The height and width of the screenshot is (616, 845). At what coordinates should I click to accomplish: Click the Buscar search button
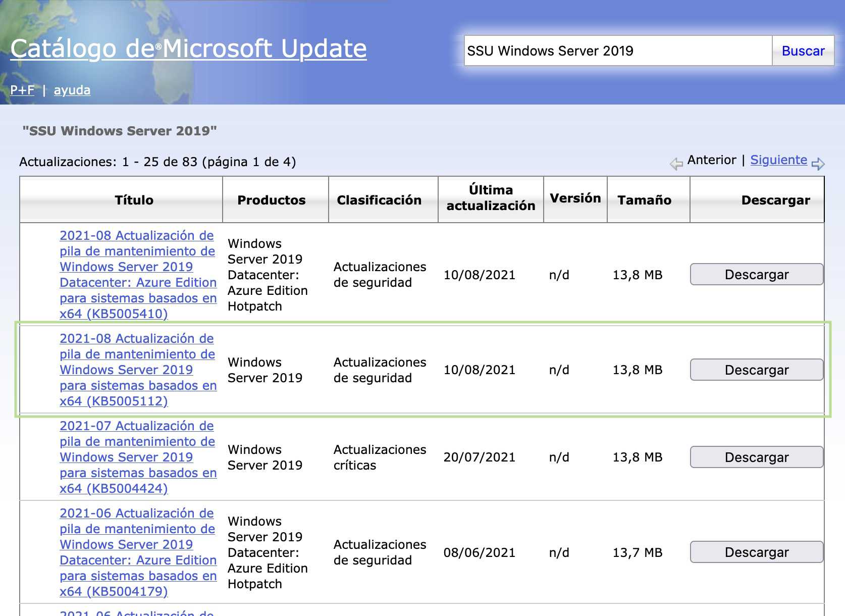tap(803, 50)
